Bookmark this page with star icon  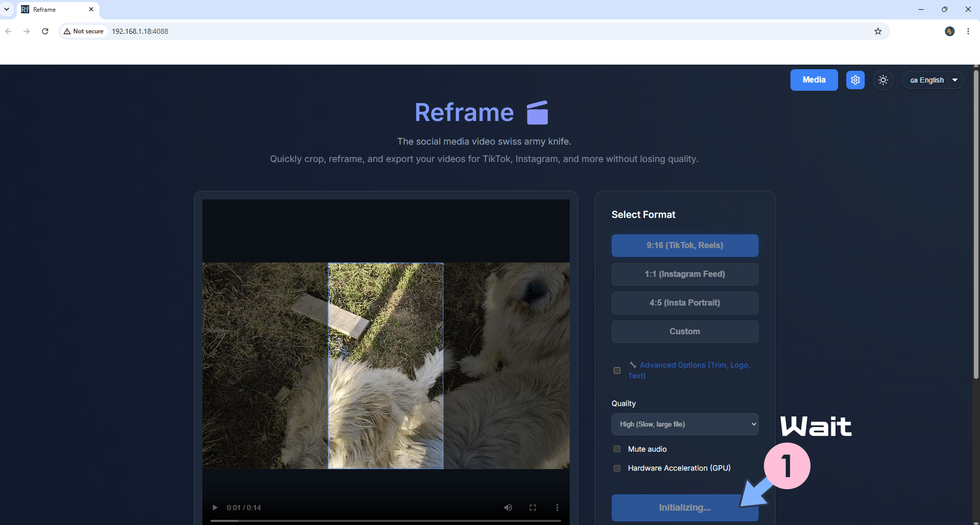coord(878,31)
